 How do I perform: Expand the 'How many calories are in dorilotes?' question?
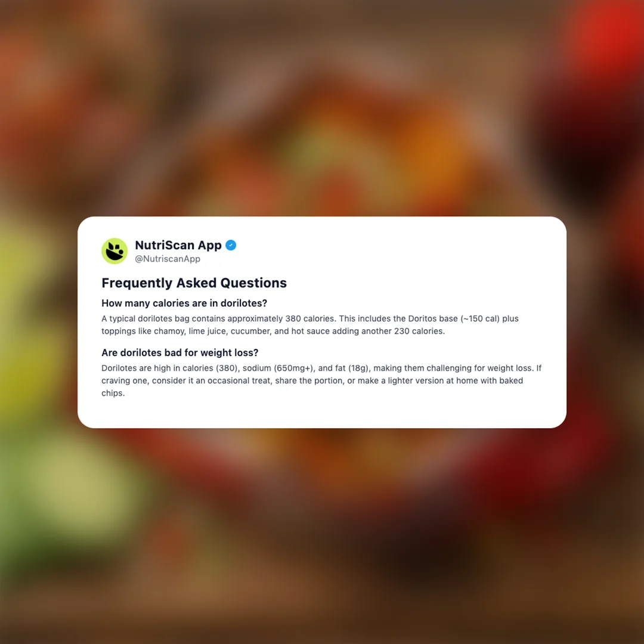(184, 303)
